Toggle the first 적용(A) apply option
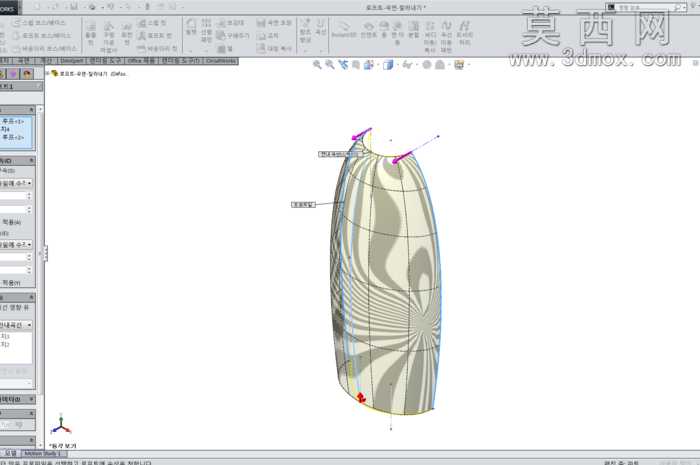This screenshot has width=700, height=465. point(11,222)
